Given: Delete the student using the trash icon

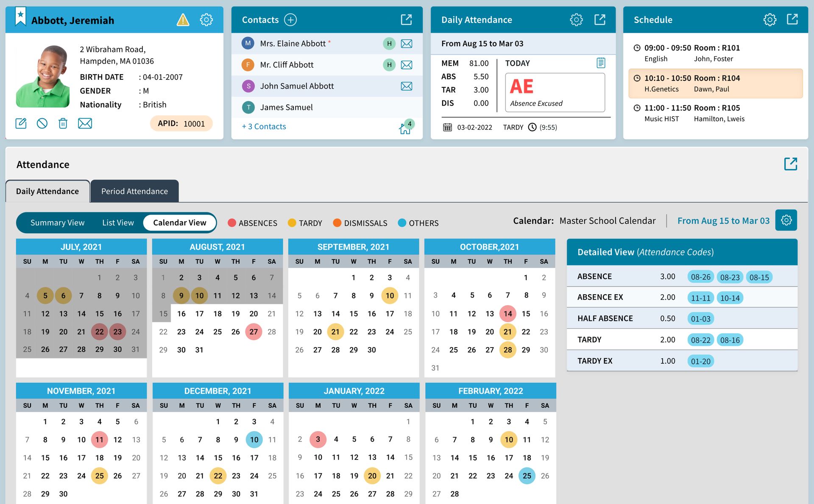Looking at the screenshot, I should coord(63,123).
